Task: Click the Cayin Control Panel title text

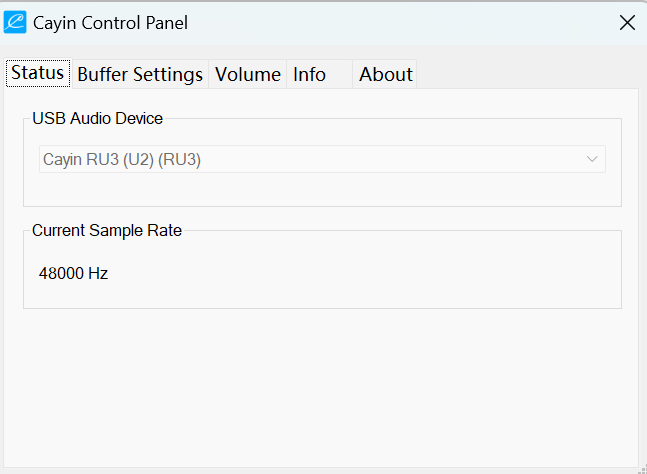Action: point(110,22)
